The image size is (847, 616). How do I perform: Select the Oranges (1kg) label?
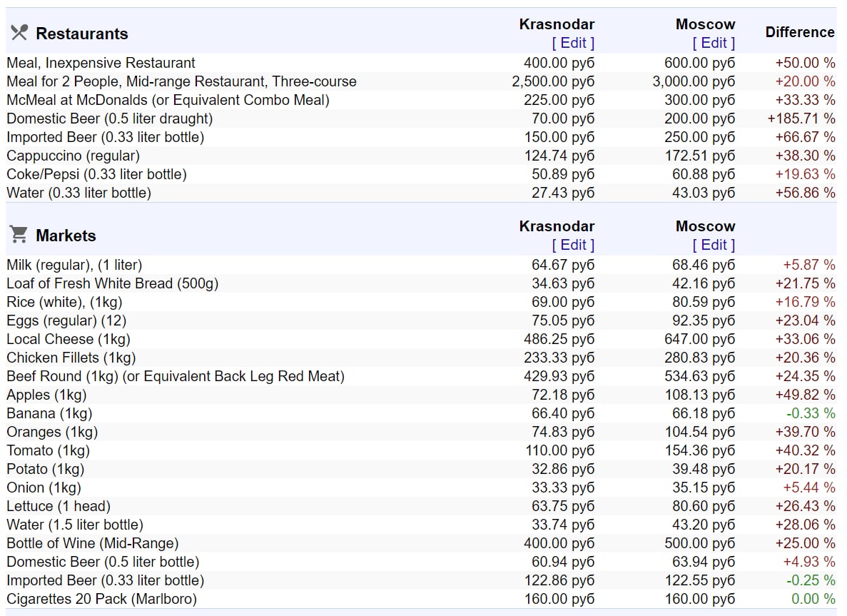tap(52, 433)
